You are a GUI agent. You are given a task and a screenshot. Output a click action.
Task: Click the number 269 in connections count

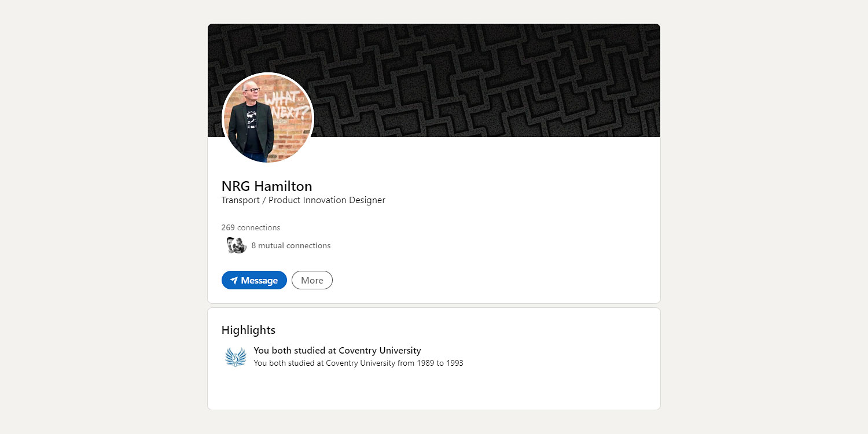click(x=228, y=227)
